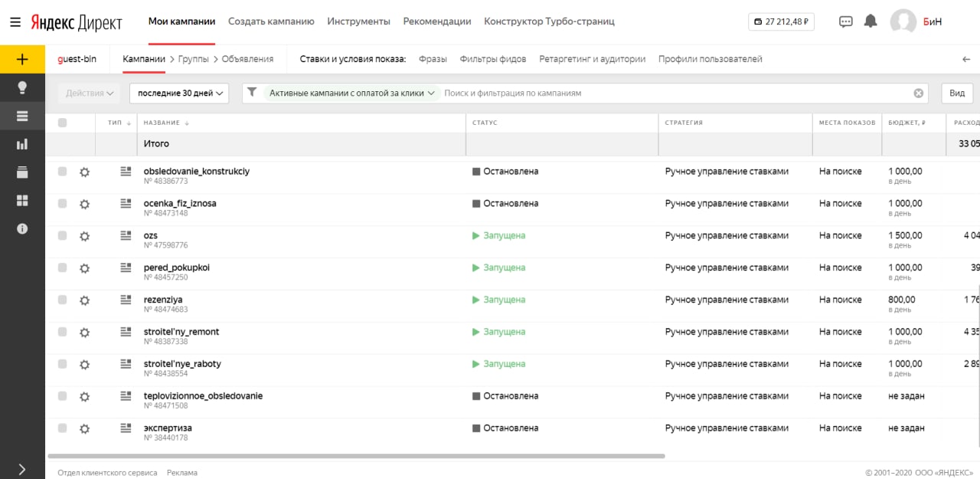Viewport: 980px width, 479px height.
Task: Click the 'Вид' button
Action: (957, 94)
